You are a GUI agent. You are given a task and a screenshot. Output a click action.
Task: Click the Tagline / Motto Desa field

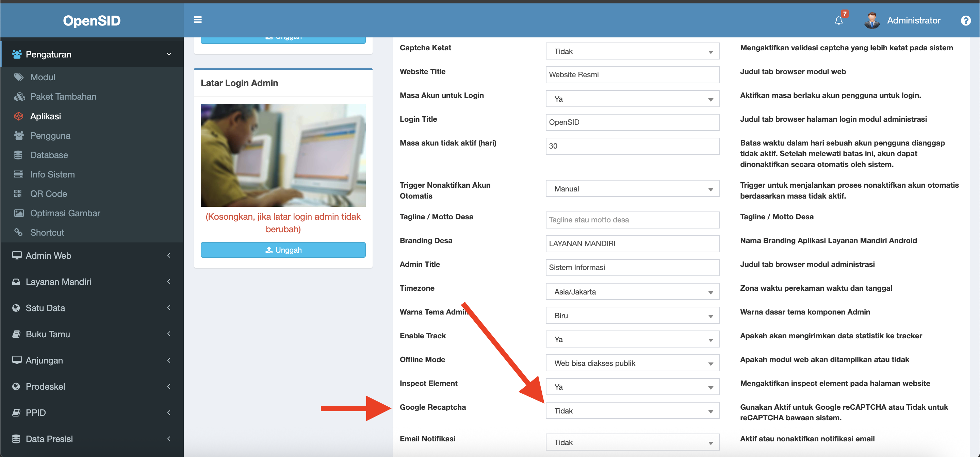point(632,220)
